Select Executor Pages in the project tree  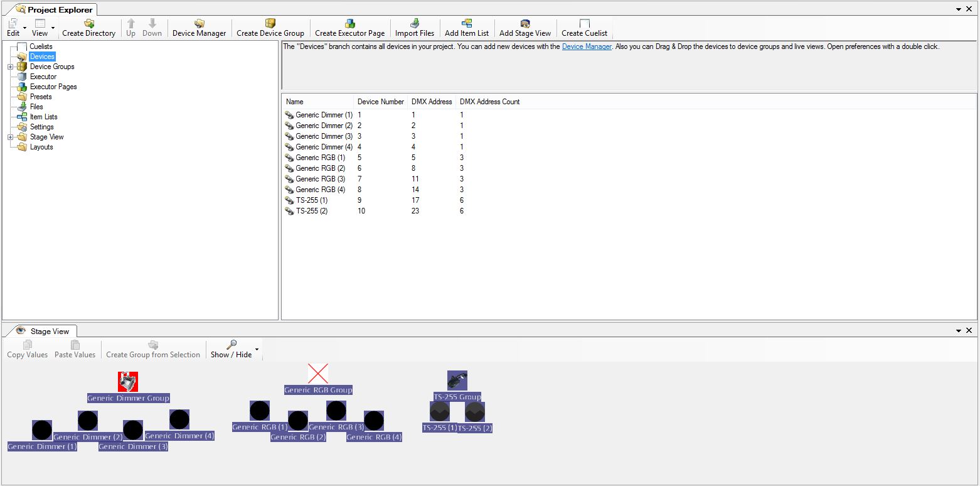pos(53,87)
